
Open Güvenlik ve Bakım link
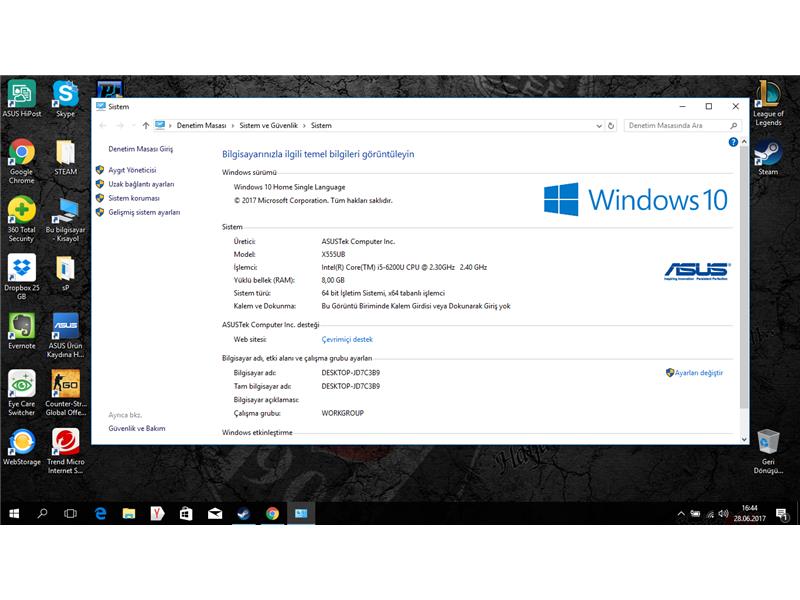(x=137, y=429)
